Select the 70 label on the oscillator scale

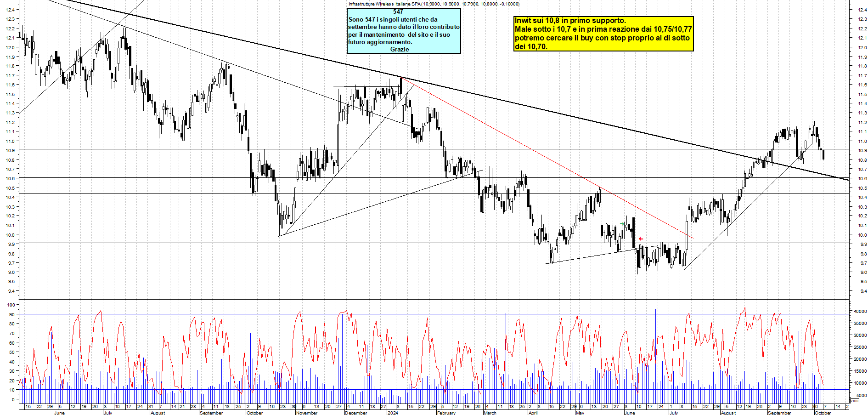11,333
